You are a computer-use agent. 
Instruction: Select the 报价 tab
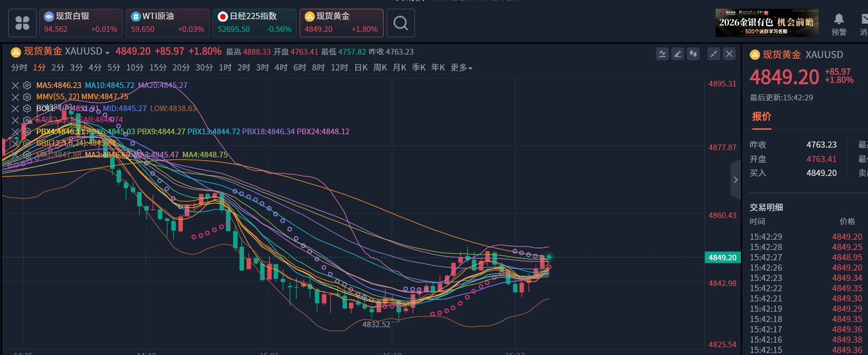761,116
